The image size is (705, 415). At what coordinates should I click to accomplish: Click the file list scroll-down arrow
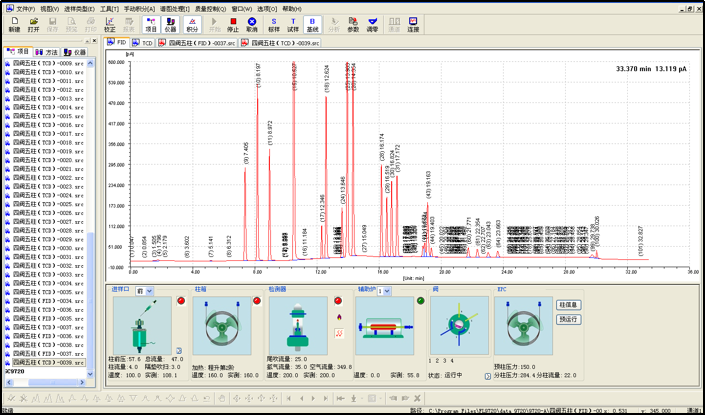[90, 374]
